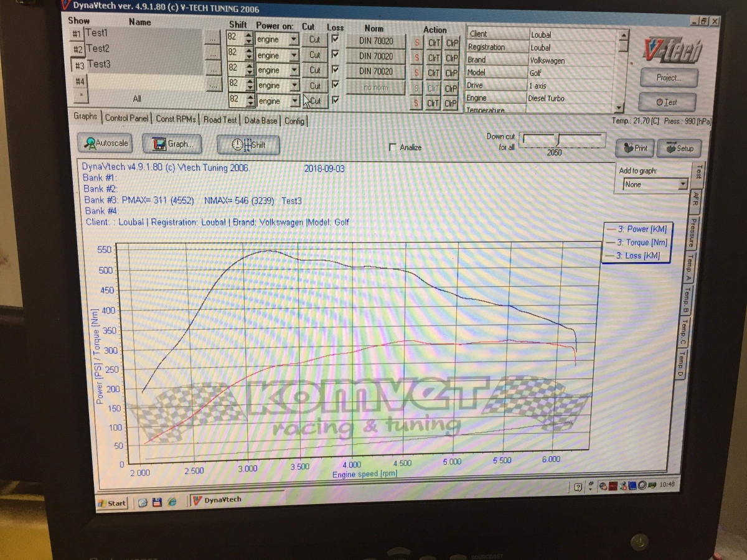Switch to the Config tab
Viewport: 747px width, 560px height.
point(294,121)
